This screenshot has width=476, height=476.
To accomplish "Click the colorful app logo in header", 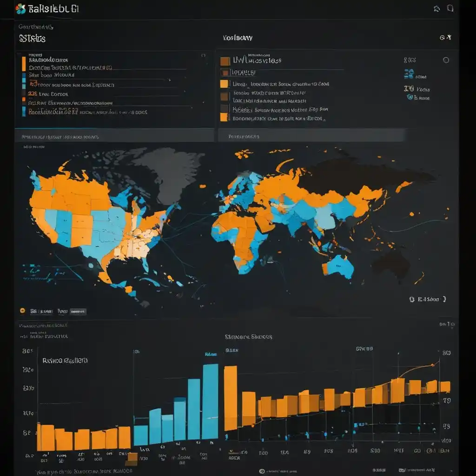I will point(20,9).
